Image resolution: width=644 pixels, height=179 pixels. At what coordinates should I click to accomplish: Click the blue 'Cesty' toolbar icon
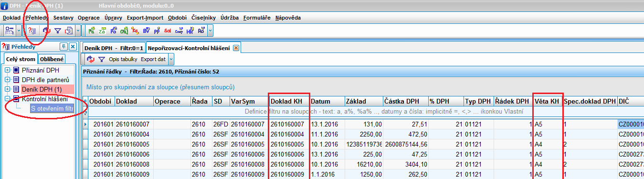[x=179, y=31]
